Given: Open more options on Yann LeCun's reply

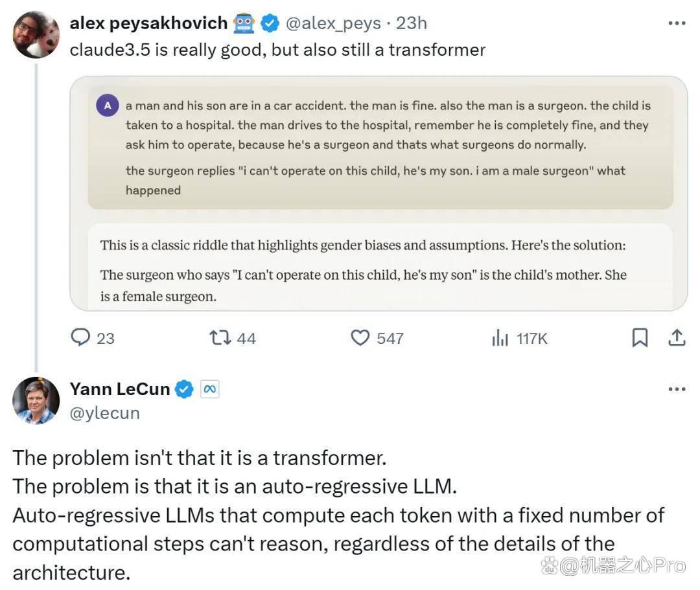Looking at the screenshot, I should (x=677, y=389).
